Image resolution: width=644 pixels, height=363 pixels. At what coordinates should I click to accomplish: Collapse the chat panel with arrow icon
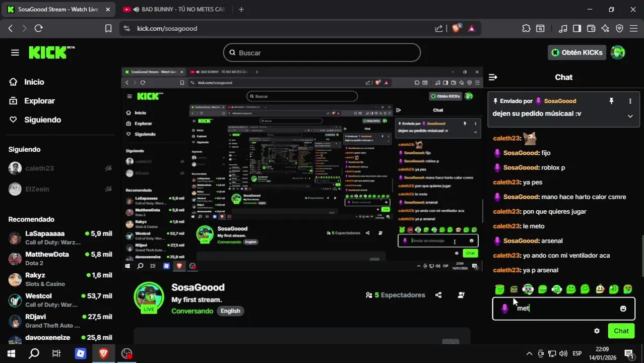[x=493, y=77]
